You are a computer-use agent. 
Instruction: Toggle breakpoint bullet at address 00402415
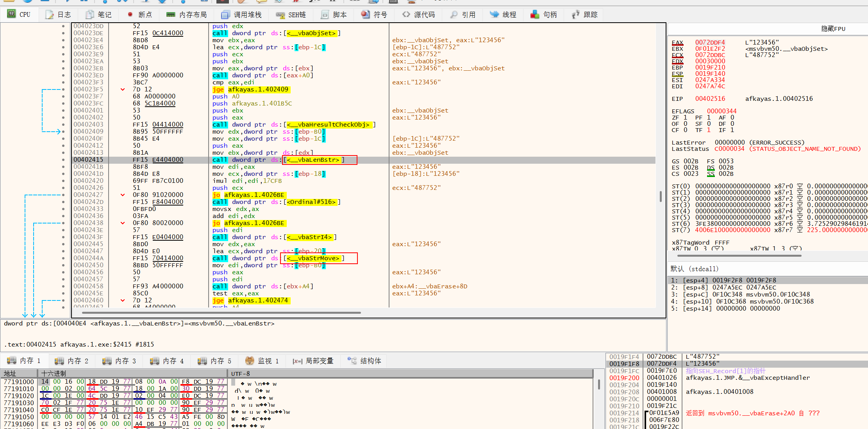click(63, 159)
